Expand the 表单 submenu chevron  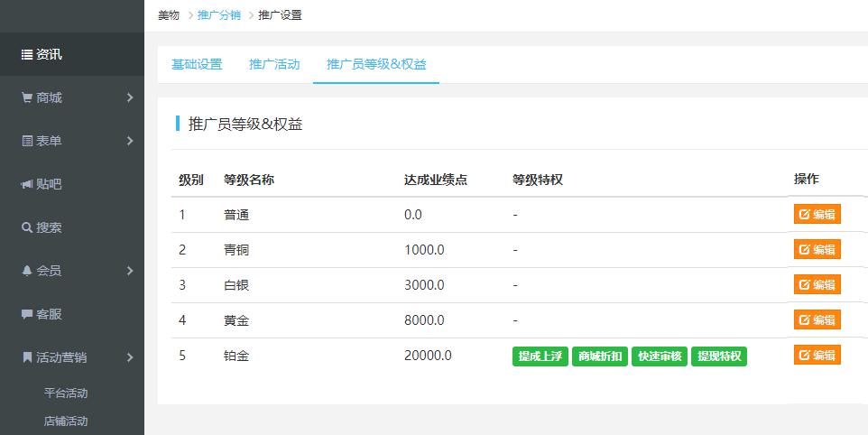pyautogui.click(x=130, y=141)
